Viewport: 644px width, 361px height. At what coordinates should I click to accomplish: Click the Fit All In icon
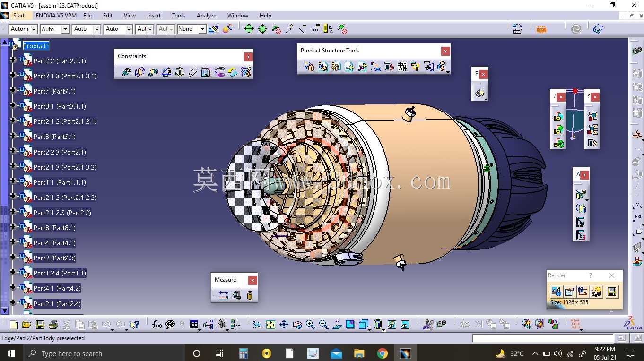pyautogui.click(x=270, y=325)
